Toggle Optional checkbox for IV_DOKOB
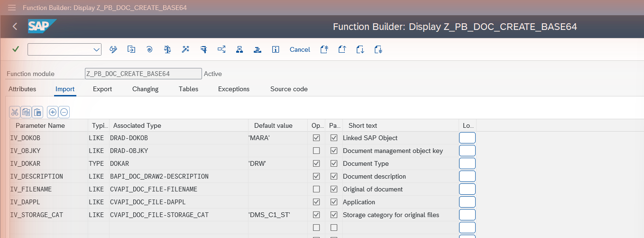 316,138
